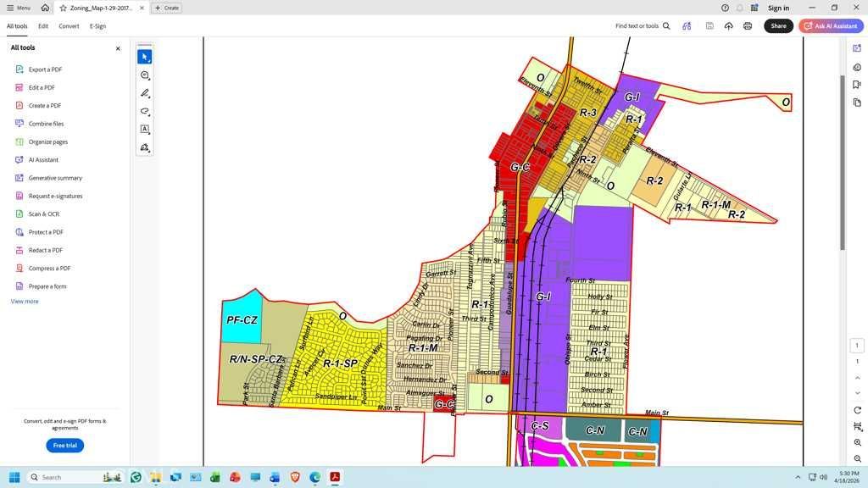Select the freehand draw tool

click(x=145, y=112)
